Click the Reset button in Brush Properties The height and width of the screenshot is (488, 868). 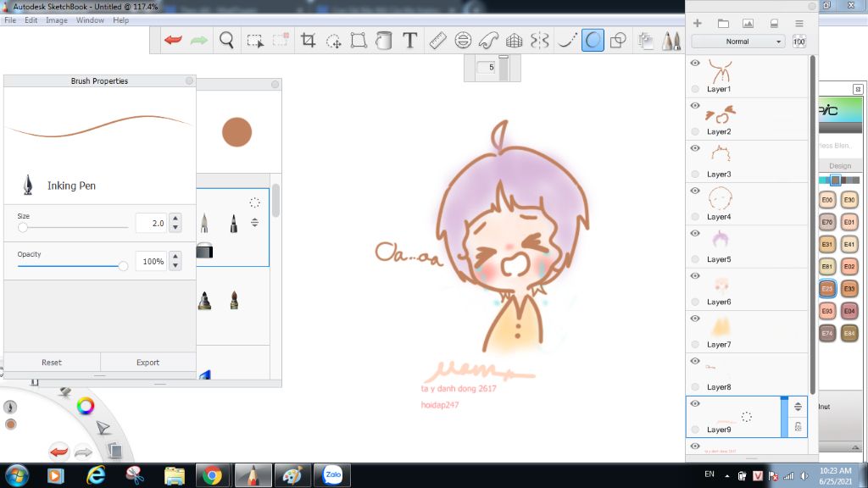[x=52, y=363]
